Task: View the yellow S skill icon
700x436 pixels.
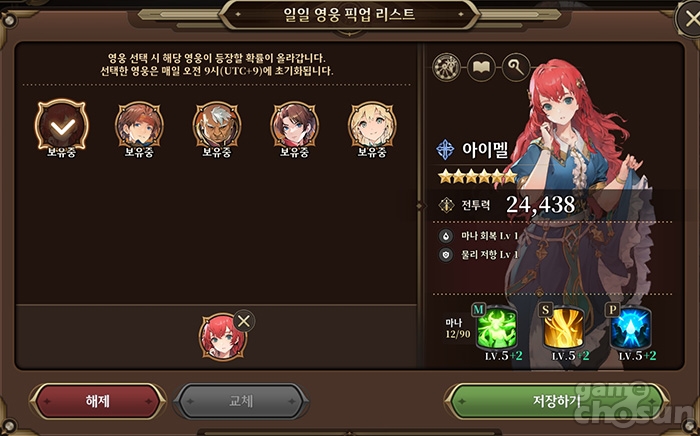Action: coord(563,329)
